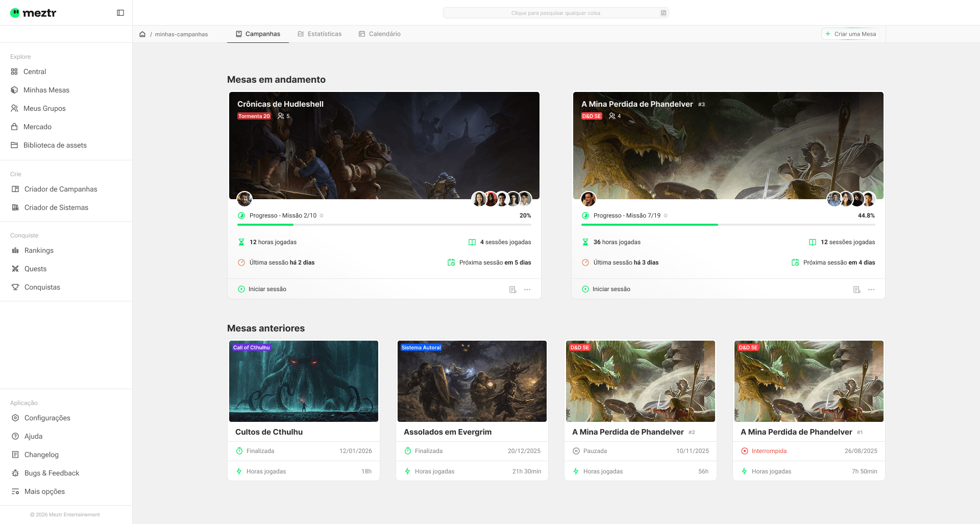This screenshot has width=980, height=524.
Task: Collapse the sidebar with the panel toggle icon
Action: click(120, 13)
